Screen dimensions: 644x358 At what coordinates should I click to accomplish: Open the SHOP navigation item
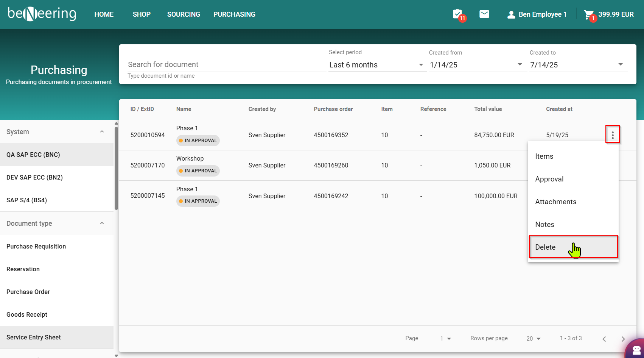tap(142, 14)
